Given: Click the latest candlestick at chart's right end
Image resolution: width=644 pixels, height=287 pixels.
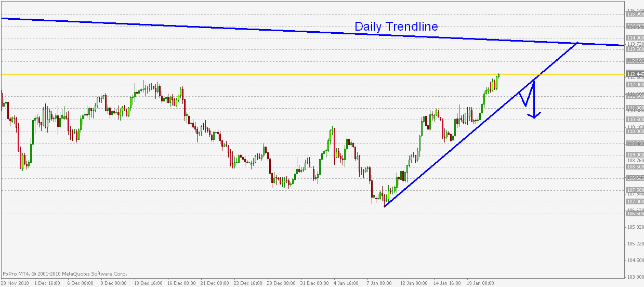Looking at the screenshot, I should pyautogui.click(x=498, y=76).
